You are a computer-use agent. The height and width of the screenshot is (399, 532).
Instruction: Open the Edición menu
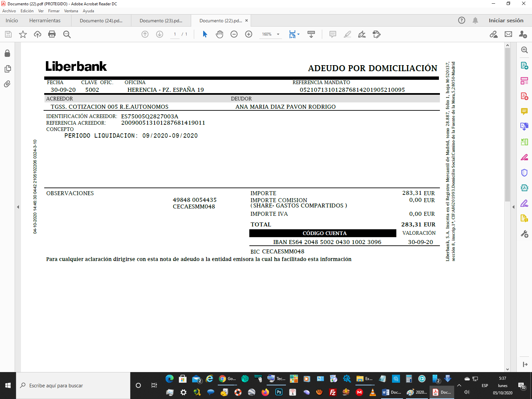pos(27,11)
